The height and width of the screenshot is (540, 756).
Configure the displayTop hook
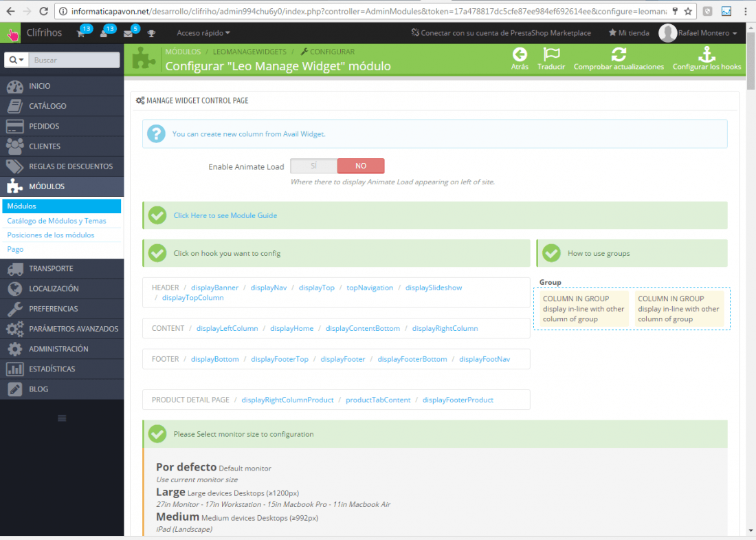click(316, 288)
